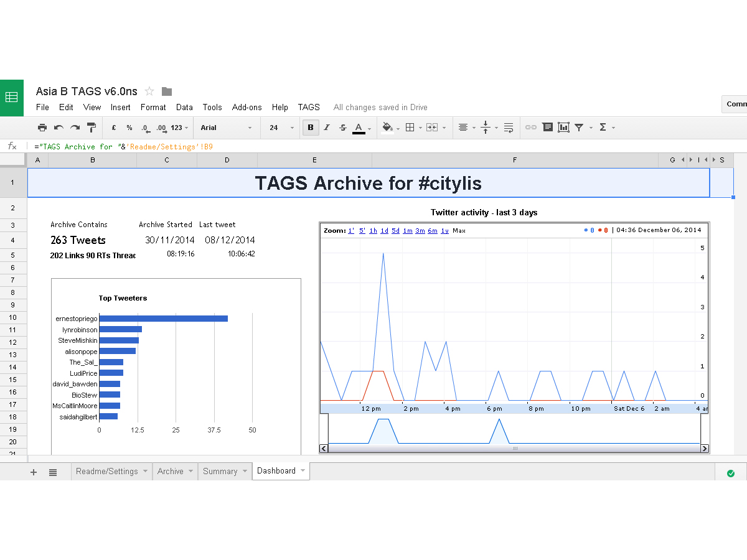Toggle italic text formatting

pyautogui.click(x=327, y=128)
